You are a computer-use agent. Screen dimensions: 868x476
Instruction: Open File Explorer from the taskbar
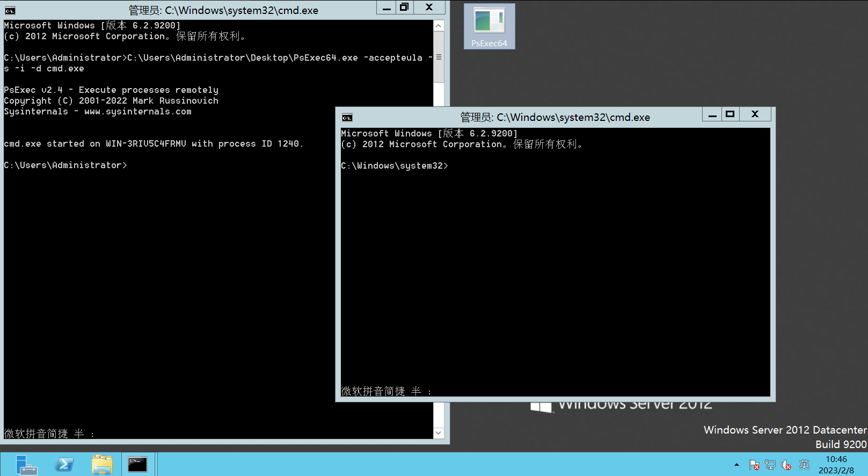(x=102, y=465)
